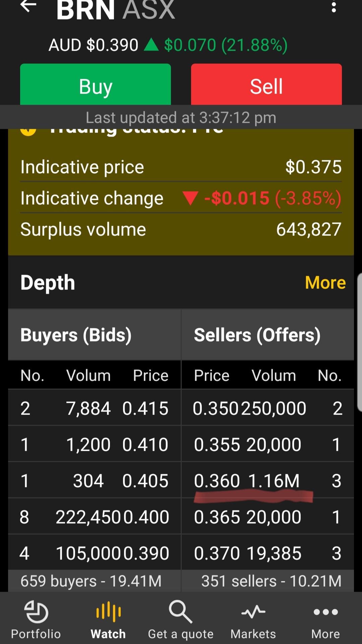
Task: Tap the yellow trading status icon
Action: pyautogui.click(x=28, y=131)
